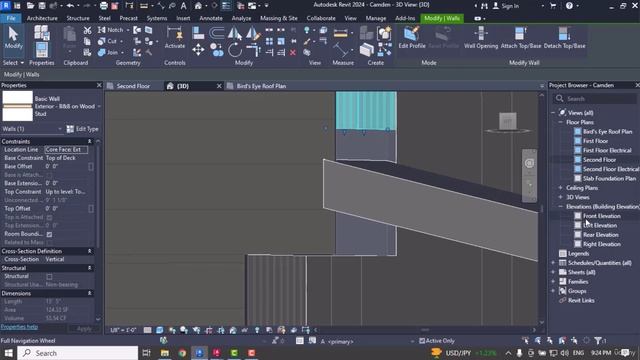Click the Attach Top/Base tool
640x360 pixels.
(x=520, y=38)
